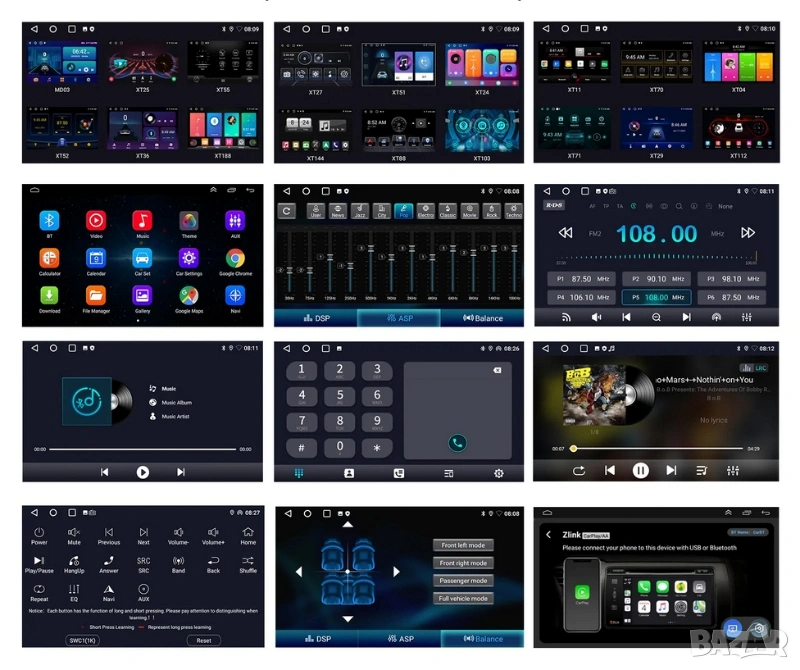Open the BT app in the launcher
Screen dimensions: 800x670
[x=49, y=221]
